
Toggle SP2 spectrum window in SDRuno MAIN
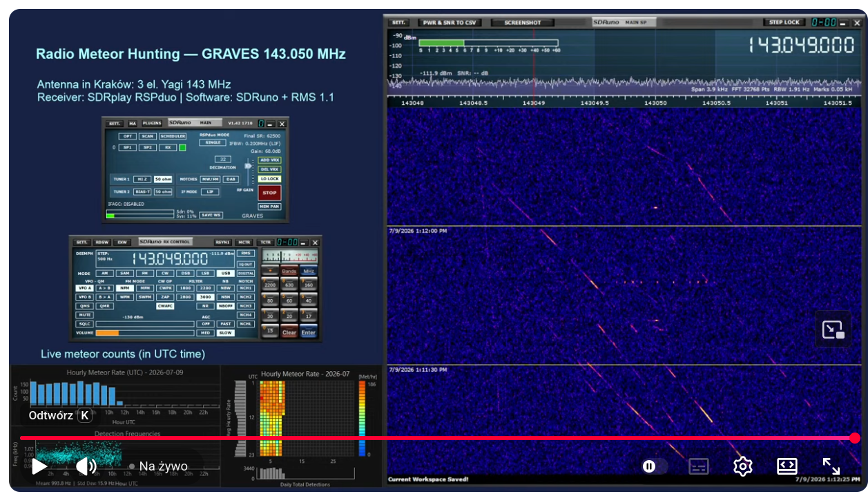[148, 147]
